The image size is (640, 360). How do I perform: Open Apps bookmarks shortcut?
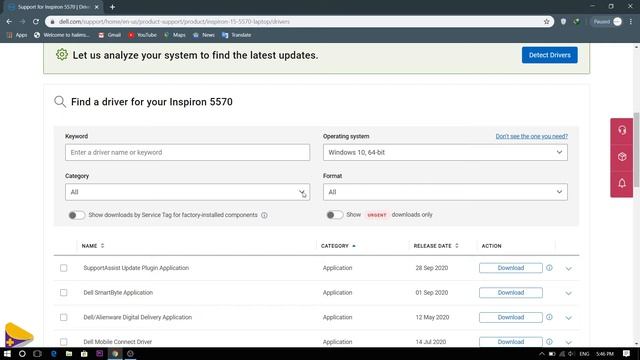pos(17,35)
